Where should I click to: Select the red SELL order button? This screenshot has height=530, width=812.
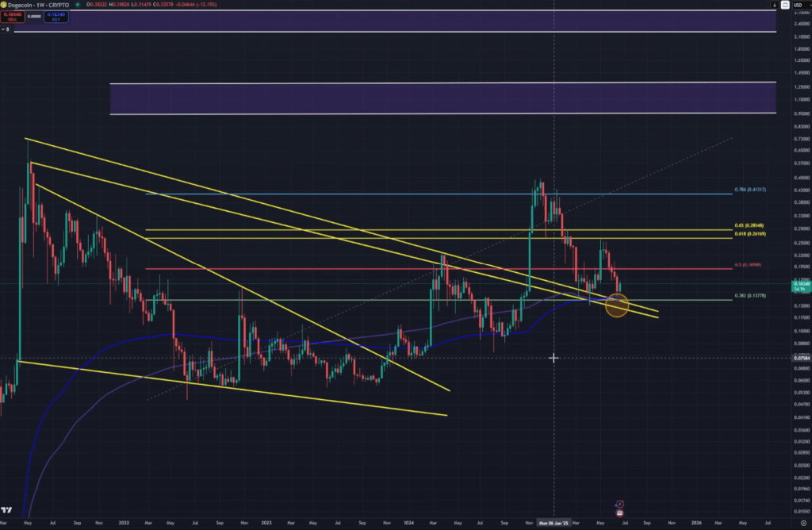pos(13,17)
